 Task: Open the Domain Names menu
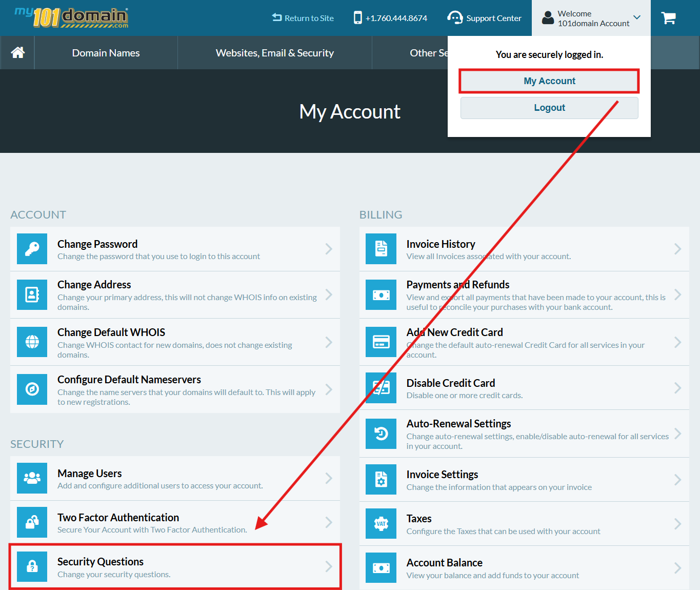click(x=106, y=53)
